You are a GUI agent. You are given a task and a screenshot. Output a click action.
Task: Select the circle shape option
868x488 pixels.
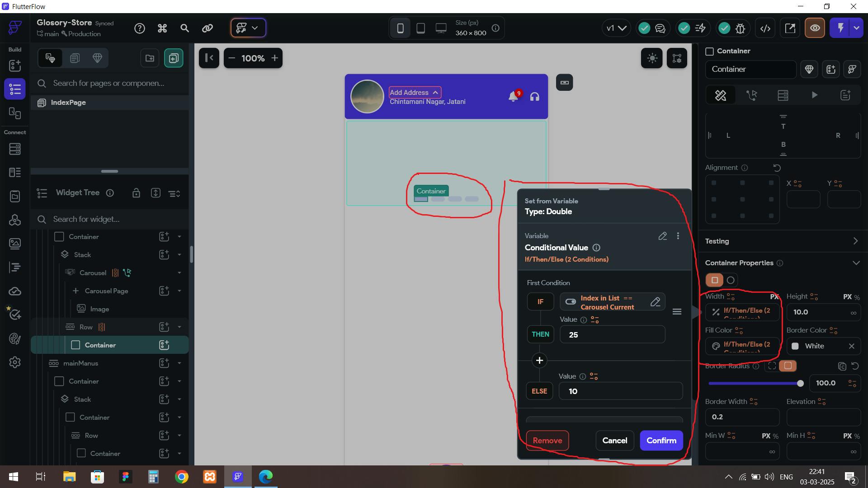pos(731,280)
